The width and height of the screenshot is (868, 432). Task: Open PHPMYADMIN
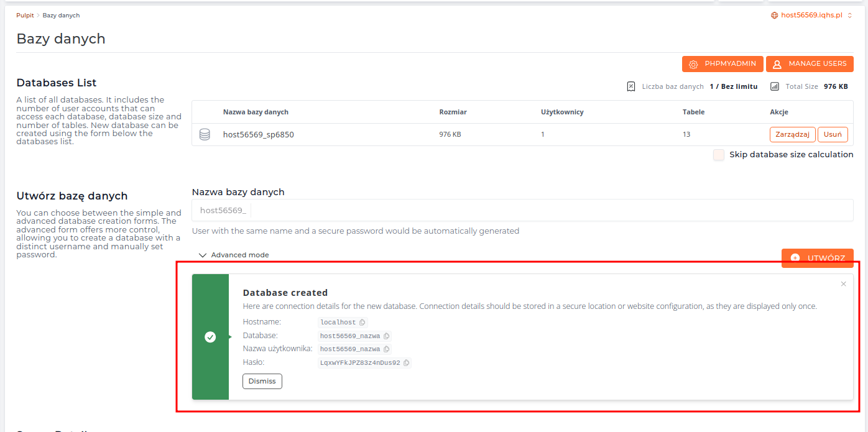(723, 64)
